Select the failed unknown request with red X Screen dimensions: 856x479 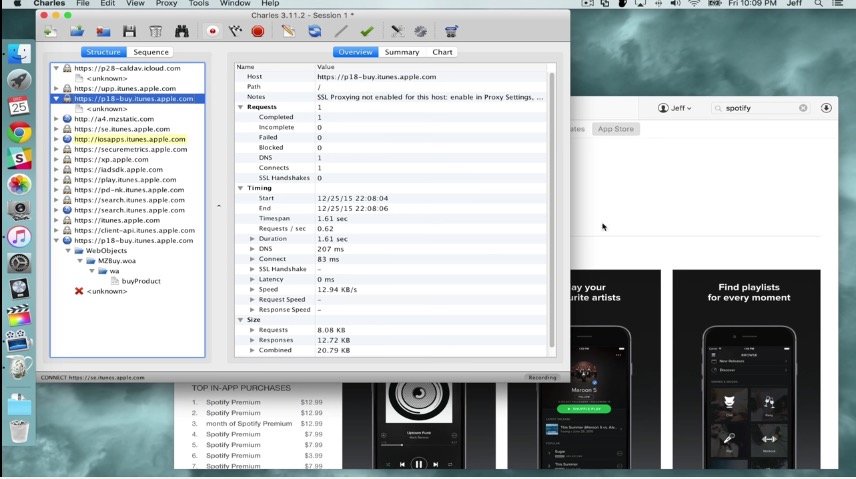[101, 291]
